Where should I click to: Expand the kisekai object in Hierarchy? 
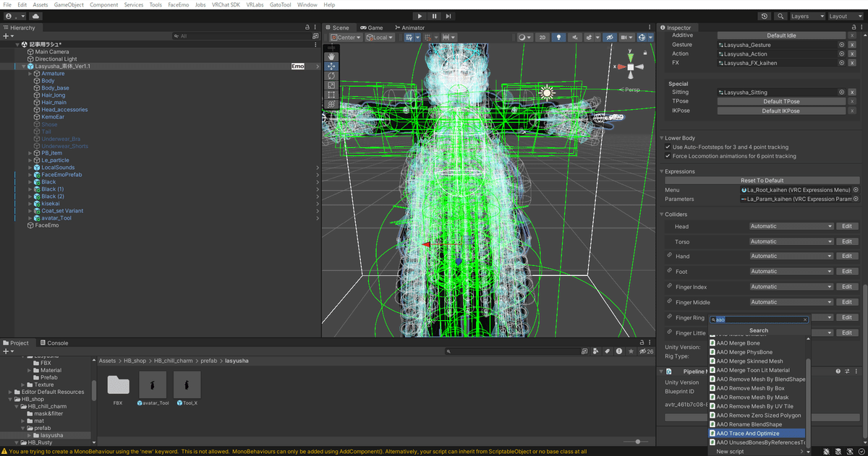pos(30,204)
